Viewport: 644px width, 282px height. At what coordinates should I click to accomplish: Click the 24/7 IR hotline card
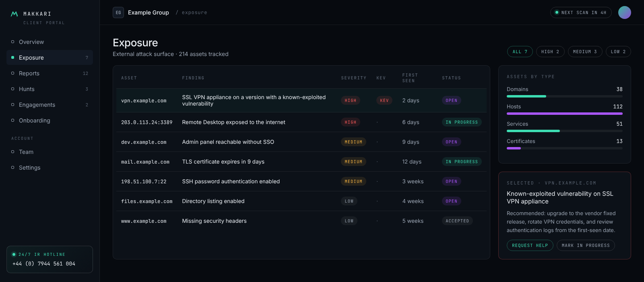(x=50, y=259)
